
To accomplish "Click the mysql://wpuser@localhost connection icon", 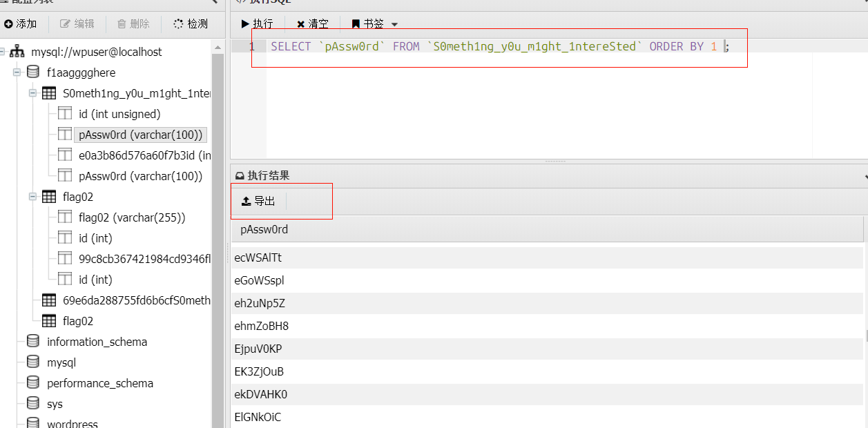I will [x=17, y=52].
